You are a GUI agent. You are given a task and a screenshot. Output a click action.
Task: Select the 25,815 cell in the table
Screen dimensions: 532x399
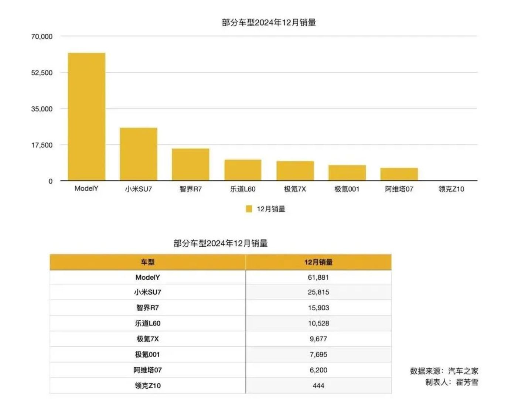point(318,292)
